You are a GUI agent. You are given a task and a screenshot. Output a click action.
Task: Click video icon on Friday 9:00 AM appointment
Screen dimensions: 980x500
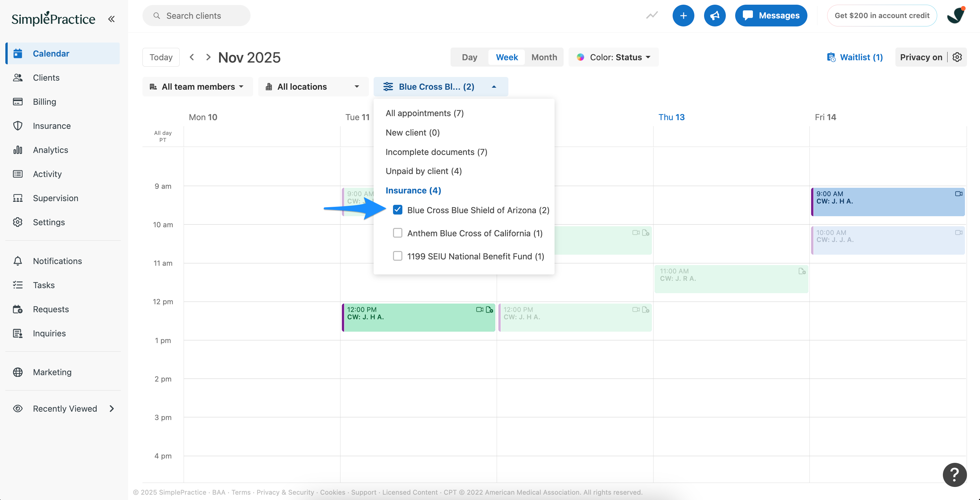point(958,194)
